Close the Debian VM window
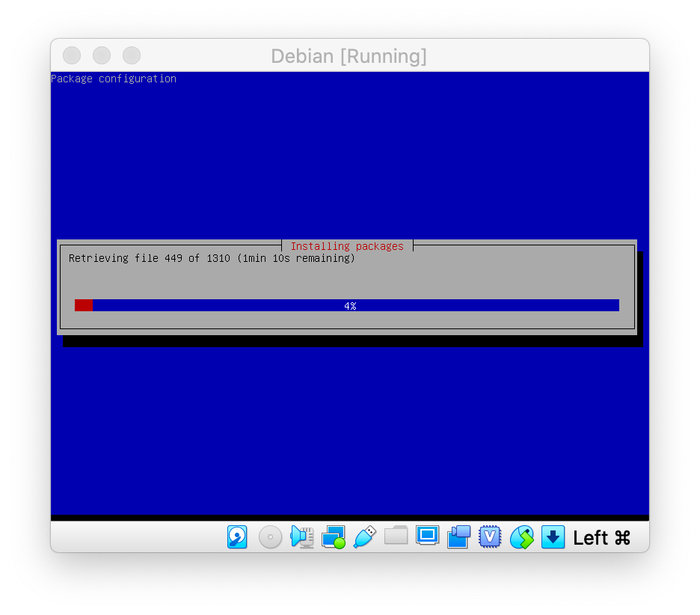 coord(72,55)
